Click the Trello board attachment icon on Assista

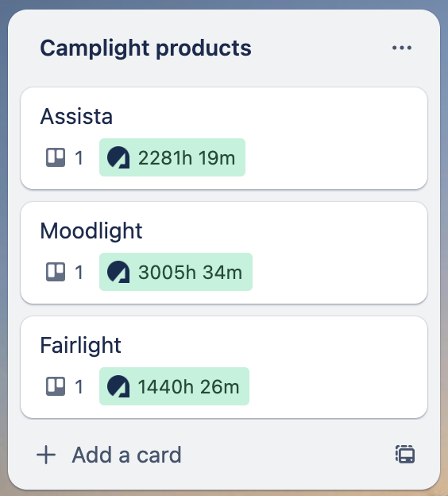(56, 157)
